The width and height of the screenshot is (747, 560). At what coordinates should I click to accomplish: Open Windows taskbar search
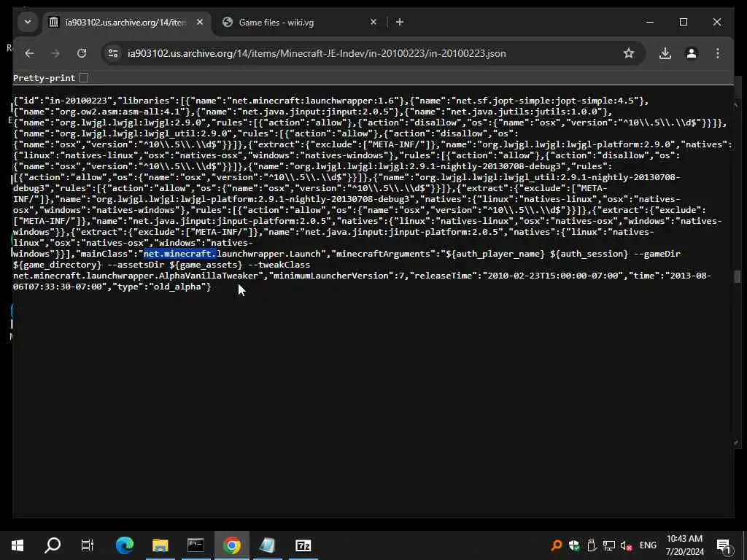(53, 545)
